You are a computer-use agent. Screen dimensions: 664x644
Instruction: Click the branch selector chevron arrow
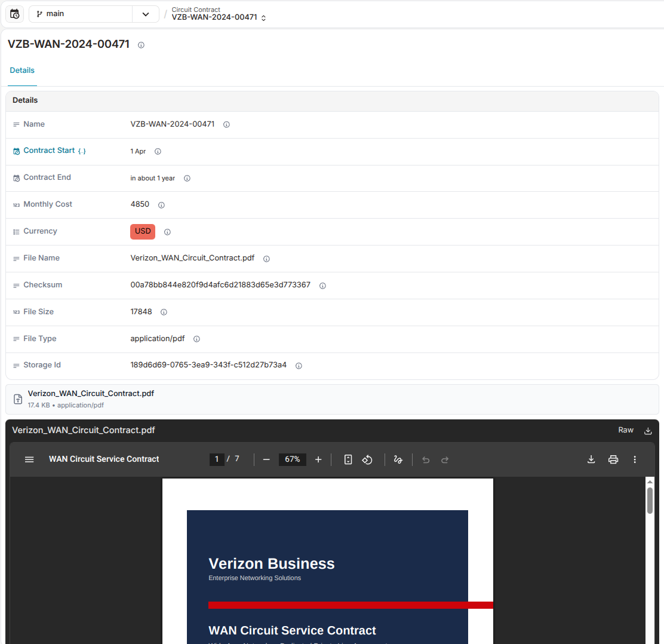pos(146,14)
